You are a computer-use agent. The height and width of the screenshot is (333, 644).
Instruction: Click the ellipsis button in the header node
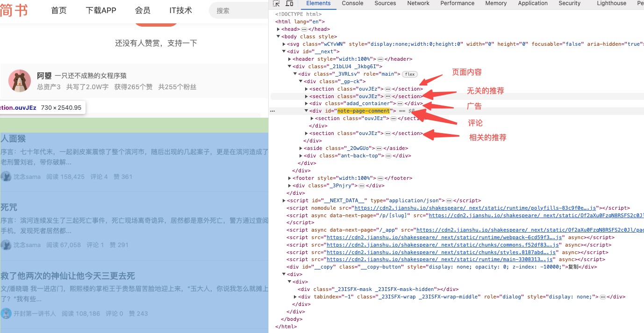click(x=380, y=59)
